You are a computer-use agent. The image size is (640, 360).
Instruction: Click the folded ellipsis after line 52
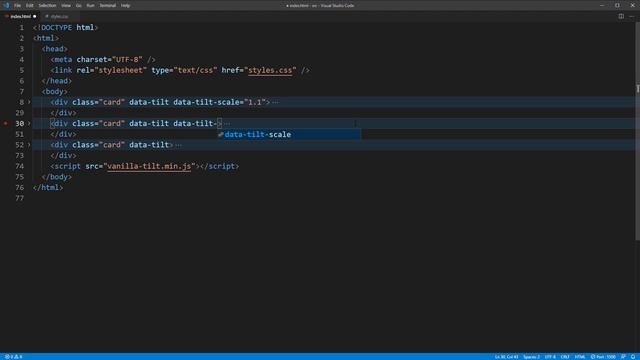pyautogui.click(x=178, y=145)
